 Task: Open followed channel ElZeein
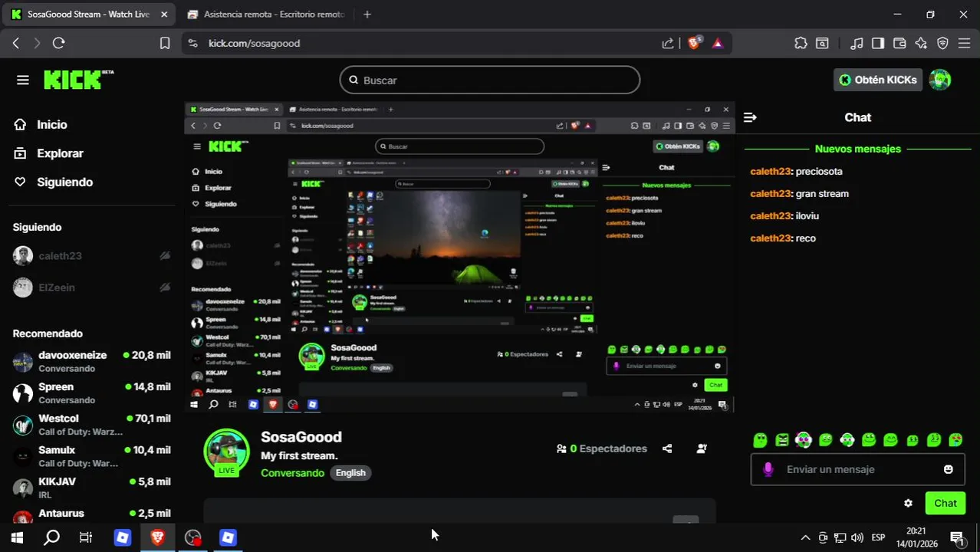tap(92, 287)
